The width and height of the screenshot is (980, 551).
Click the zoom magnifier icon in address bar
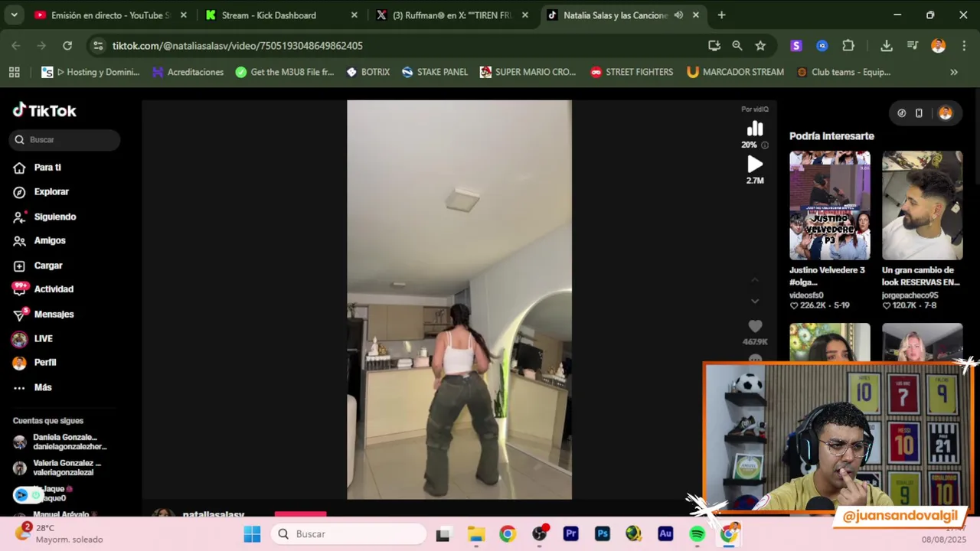(737, 46)
